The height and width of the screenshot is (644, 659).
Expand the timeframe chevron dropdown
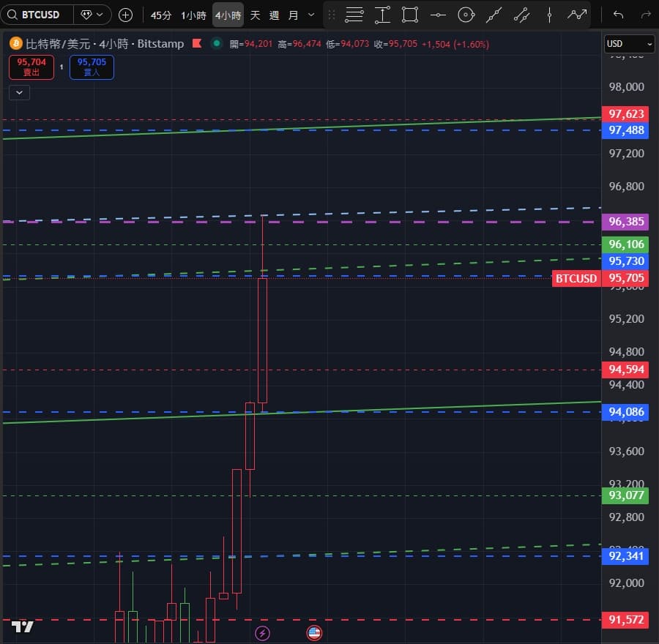coord(311,15)
